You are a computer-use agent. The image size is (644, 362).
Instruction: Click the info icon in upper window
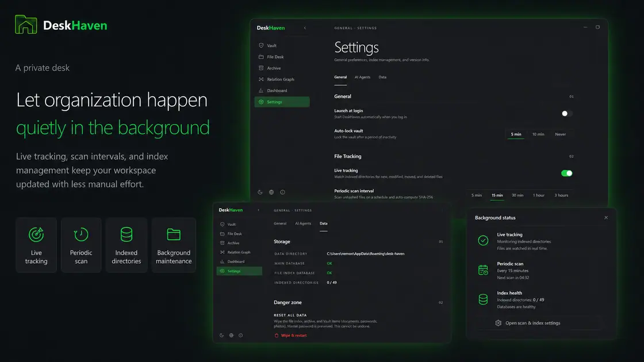pyautogui.click(x=282, y=192)
